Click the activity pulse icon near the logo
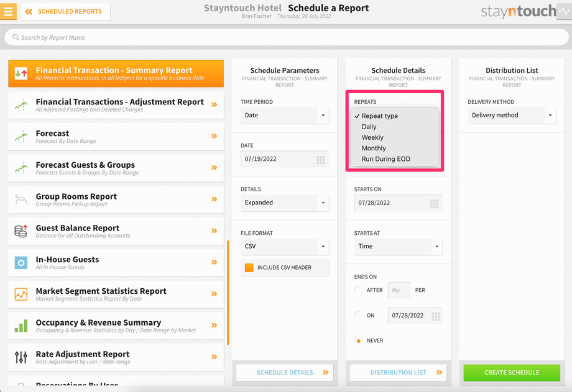The width and height of the screenshot is (572, 392). [x=565, y=12]
